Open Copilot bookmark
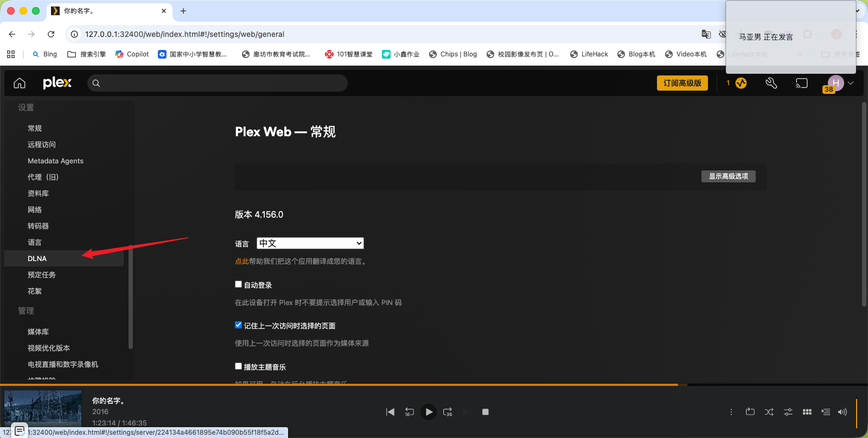 tap(132, 54)
